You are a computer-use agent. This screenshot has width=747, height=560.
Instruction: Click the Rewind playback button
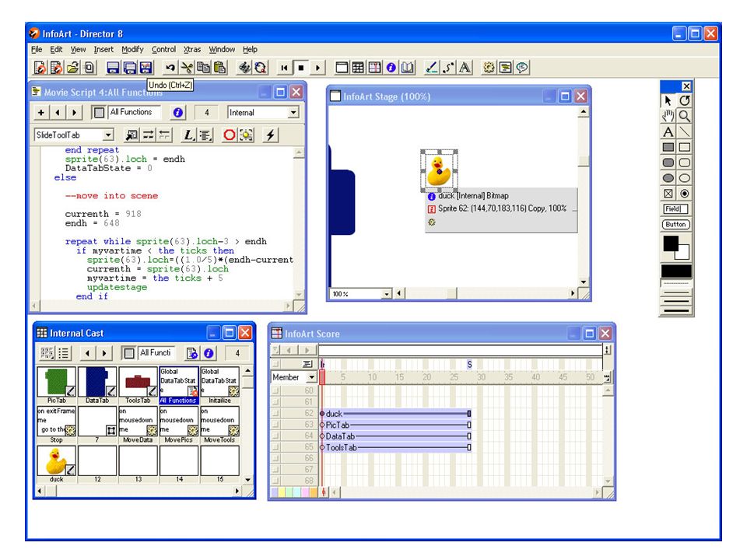pyautogui.click(x=285, y=68)
